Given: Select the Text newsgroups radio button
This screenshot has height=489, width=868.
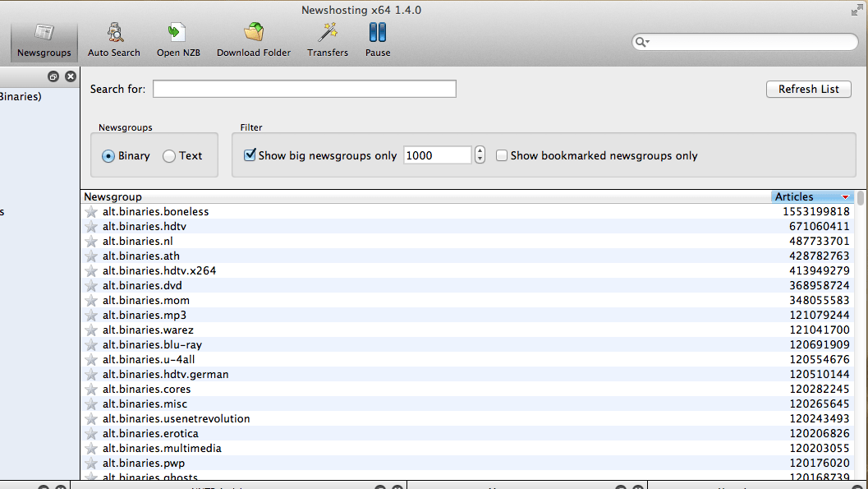Looking at the screenshot, I should (169, 156).
